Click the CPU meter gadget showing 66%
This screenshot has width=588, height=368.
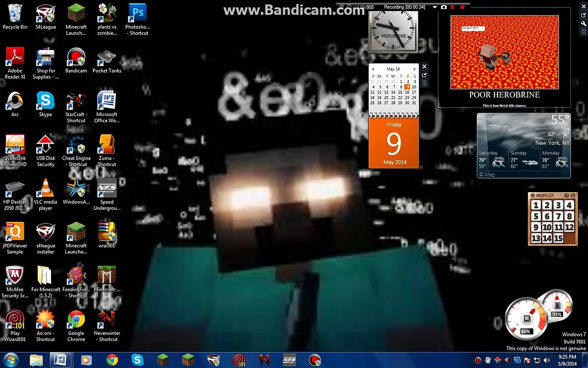tap(526, 319)
